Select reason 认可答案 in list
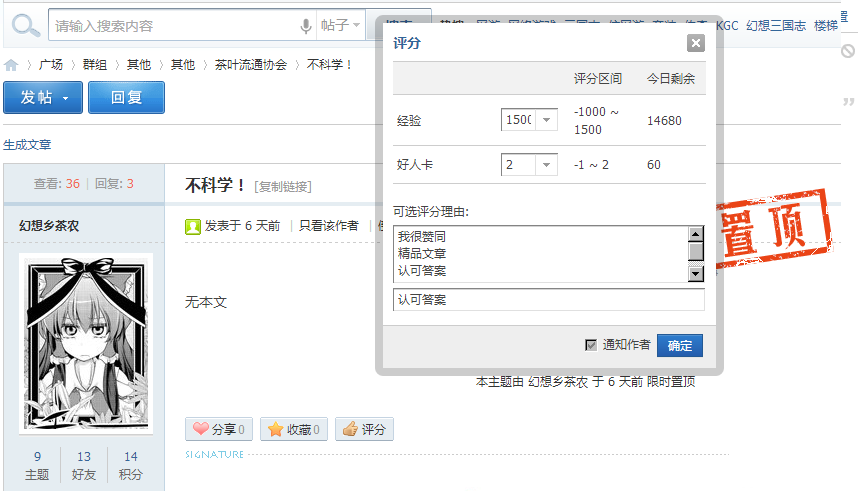864x491 pixels. 422,271
